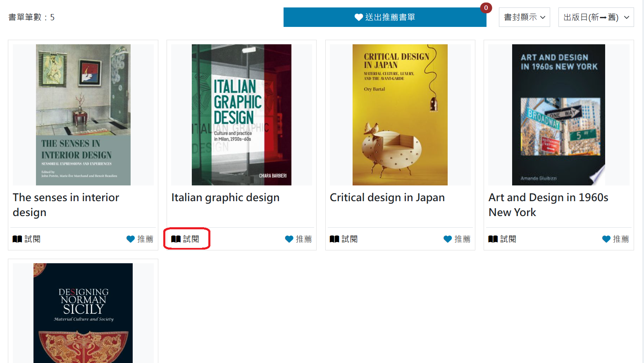Image resolution: width=644 pixels, height=363 pixels.
Task: Select the Designing Norman Sicily book cover
Action: click(83, 313)
